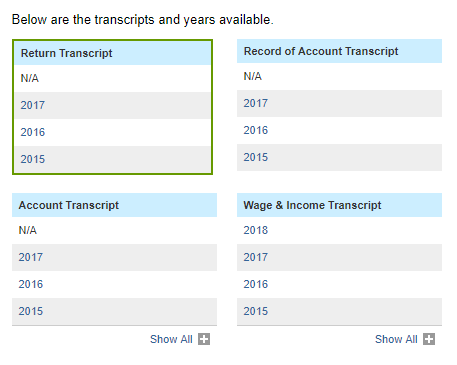This screenshot has width=457, height=365.
Task: Click plus icon beside Wage & Income Show All
Action: pyautogui.click(x=429, y=339)
